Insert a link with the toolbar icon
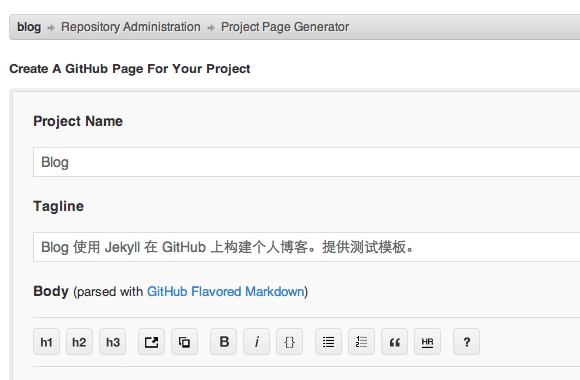The image size is (580, 380). [x=151, y=342]
